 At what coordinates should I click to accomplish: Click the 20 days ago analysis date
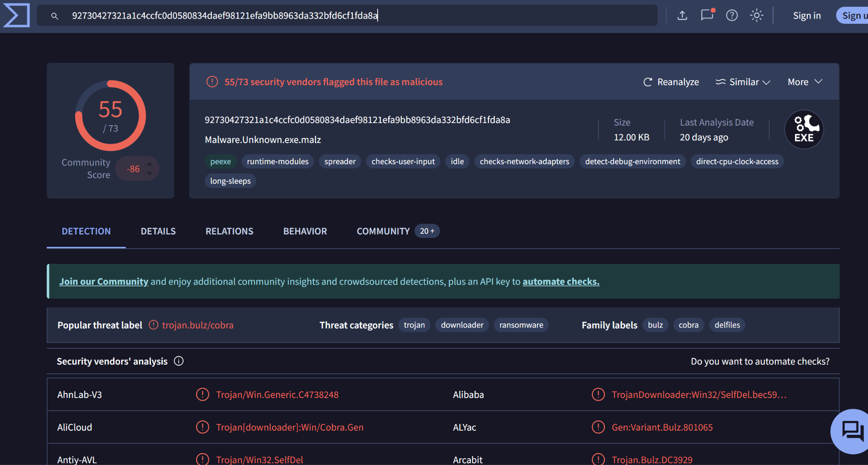coord(704,137)
